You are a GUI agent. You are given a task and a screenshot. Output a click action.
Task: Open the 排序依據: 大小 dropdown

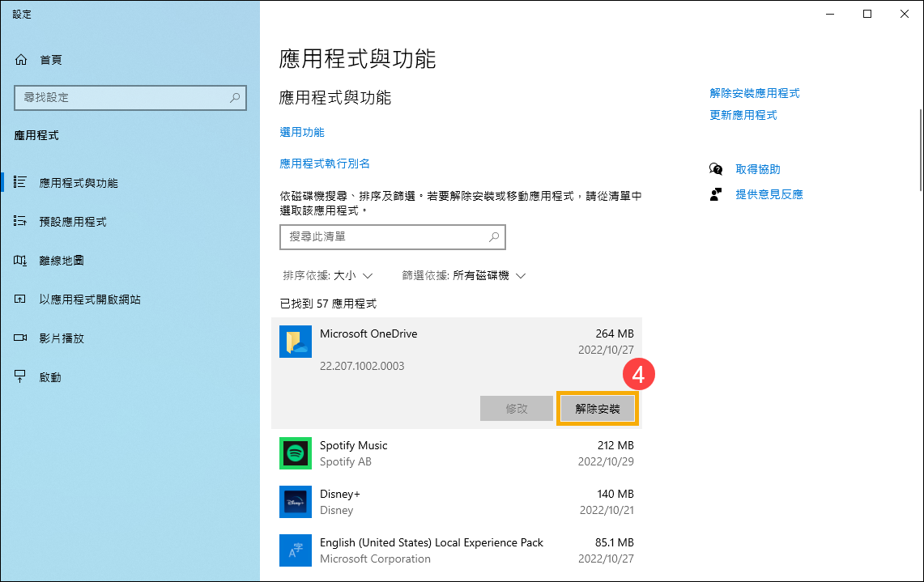pyautogui.click(x=328, y=276)
